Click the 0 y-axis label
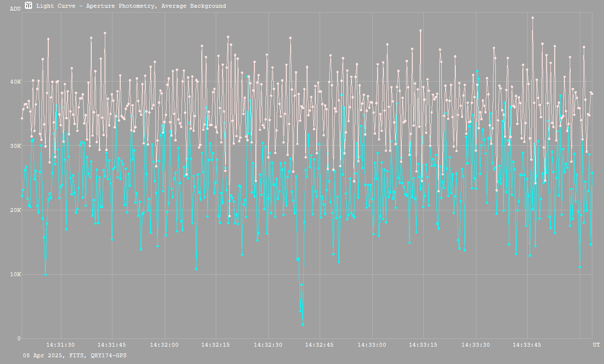 coord(19,338)
